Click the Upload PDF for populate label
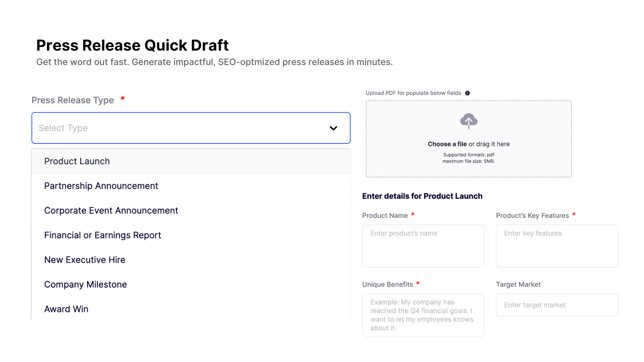This screenshot has height=362, width=644. (x=413, y=93)
